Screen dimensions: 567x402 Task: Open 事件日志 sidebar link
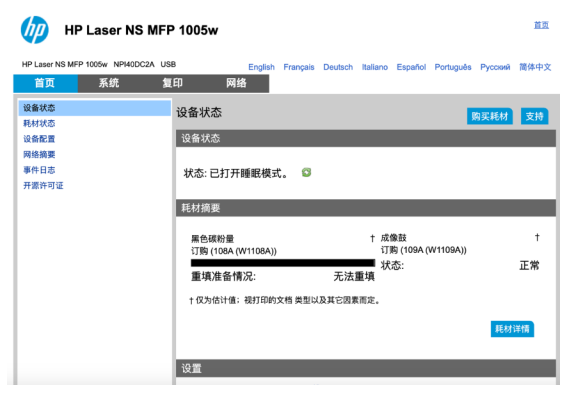(x=39, y=170)
